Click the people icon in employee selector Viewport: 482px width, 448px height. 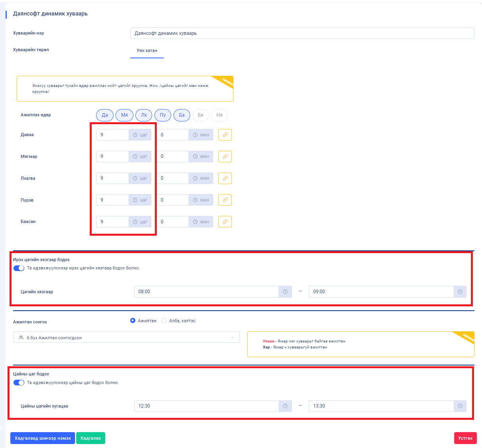[21, 338]
